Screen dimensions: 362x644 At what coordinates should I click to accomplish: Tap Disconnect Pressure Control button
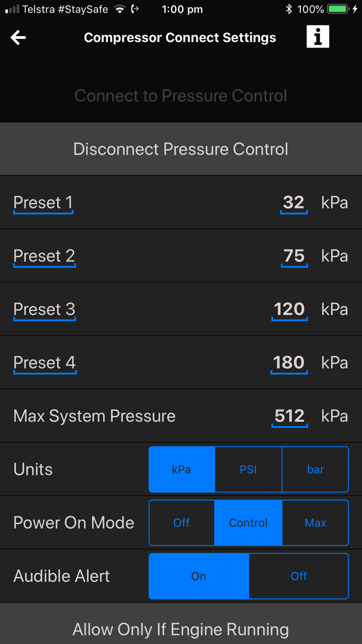[x=181, y=149]
